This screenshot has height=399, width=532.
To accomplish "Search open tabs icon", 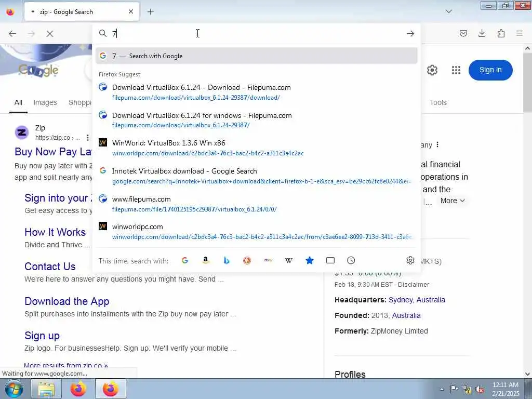I will coord(330,260).
